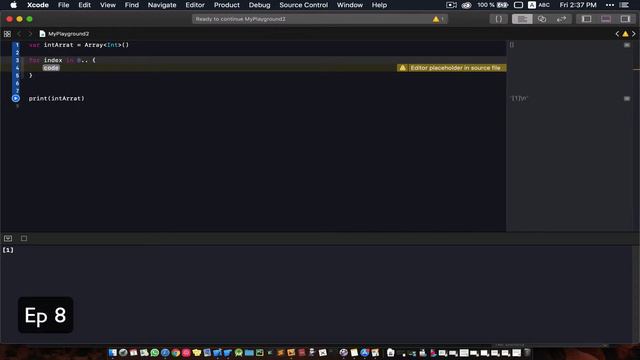The height and width of the screenshot is (360, 640).
Task: Click the code editor placeholder token
Action: [51, 68]
